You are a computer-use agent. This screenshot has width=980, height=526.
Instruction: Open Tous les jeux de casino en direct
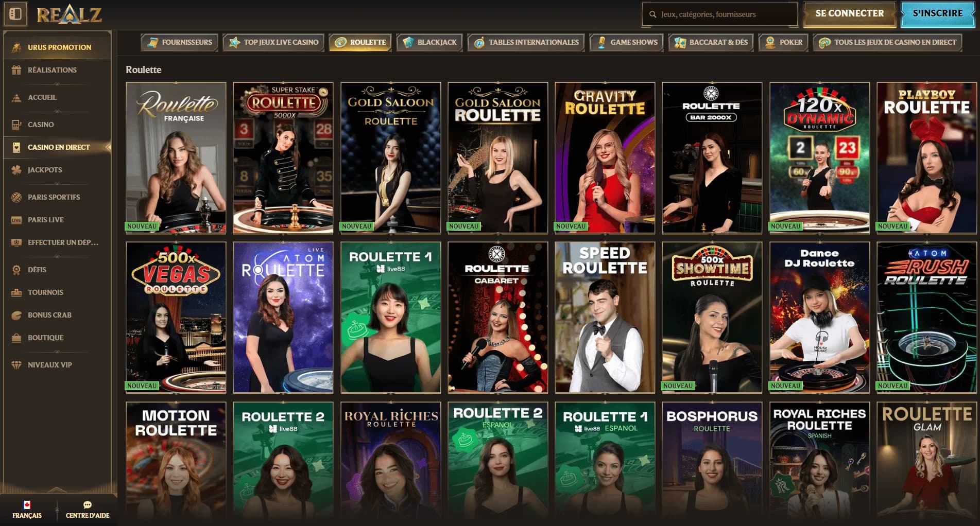click(x=887, y=42)
